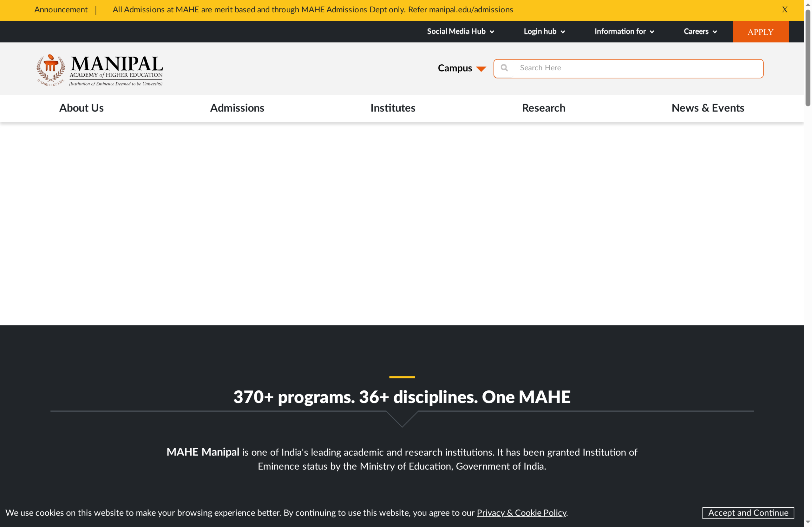812x527 pixels.
Task: Open the Institutes menu
Action: 393,108
